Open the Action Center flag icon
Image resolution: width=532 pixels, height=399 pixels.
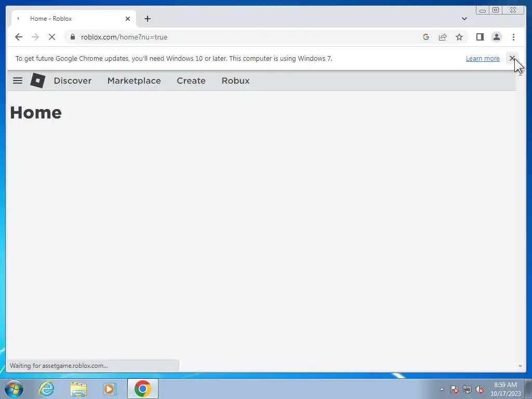[x=455, y=389]
